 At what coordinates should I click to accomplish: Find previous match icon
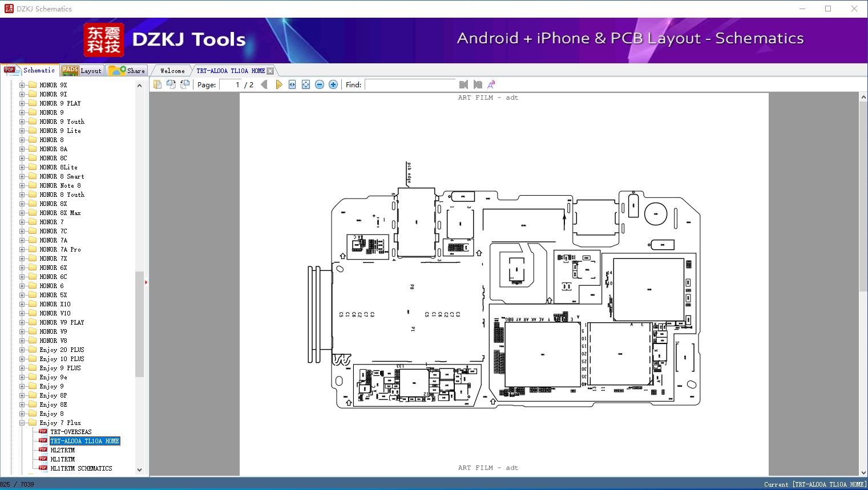(x=463, y=84)
